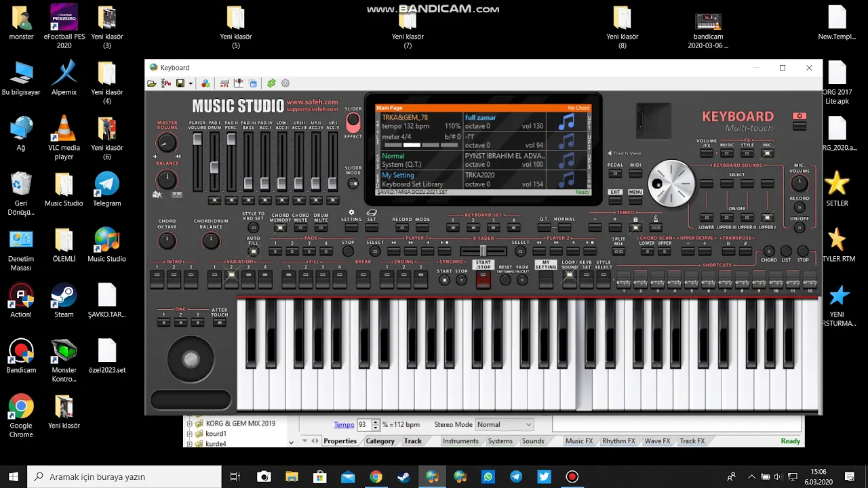Toggle the Style to Kbd Set button

coord(253,228)
